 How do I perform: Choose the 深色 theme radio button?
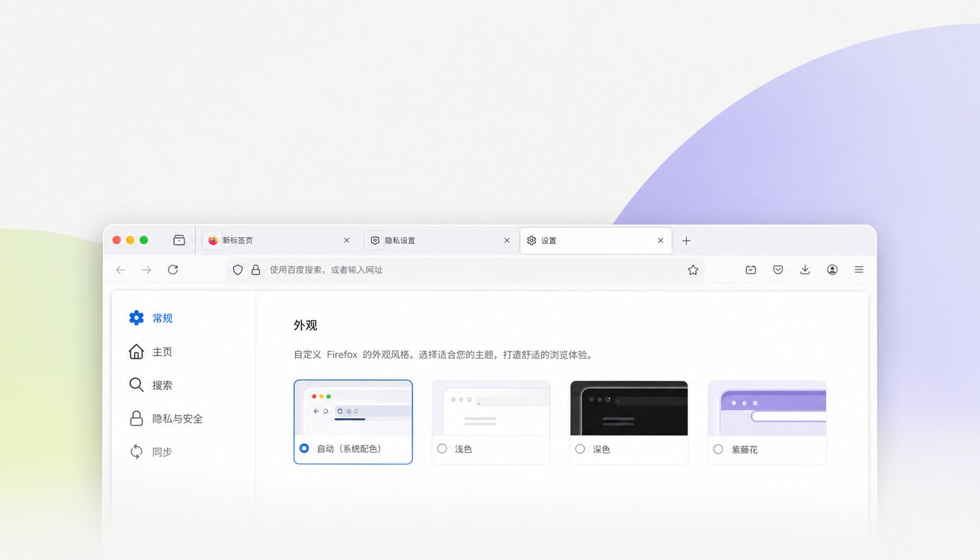pos(580,449)
